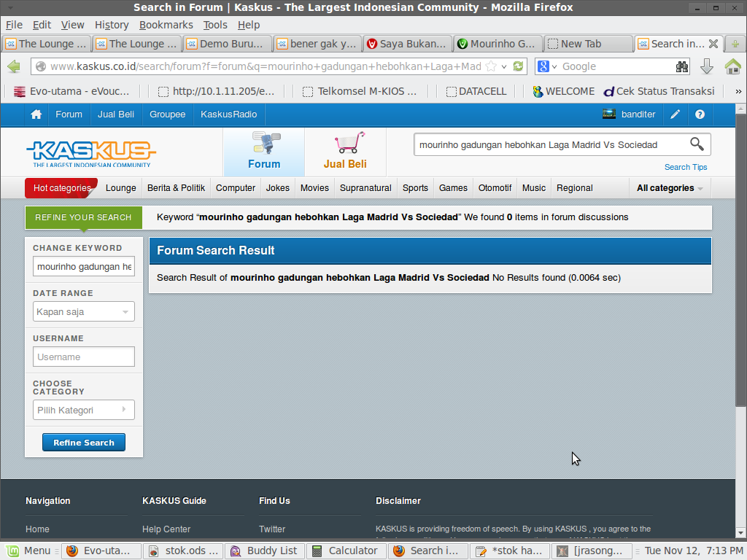
Task: Click the KaskusRadio nav link
Action: click(228, 114)
